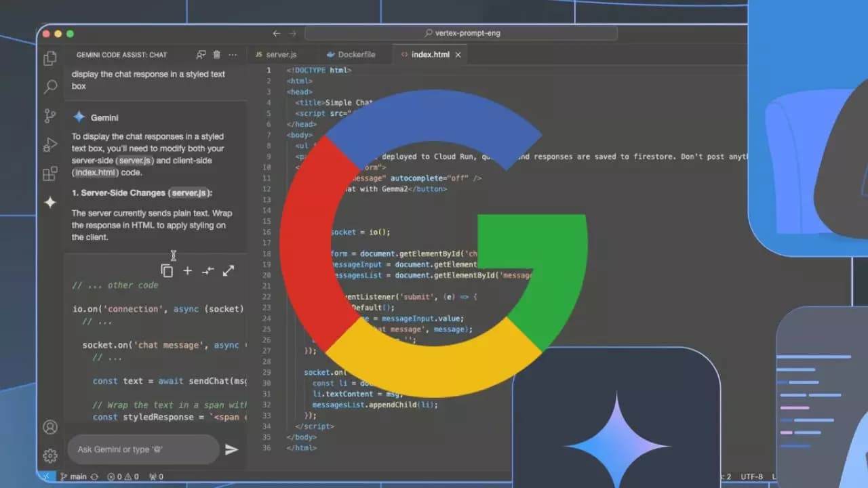
Task: Send the chat message with the paper plane icon
Action: [x=232, y=449]
